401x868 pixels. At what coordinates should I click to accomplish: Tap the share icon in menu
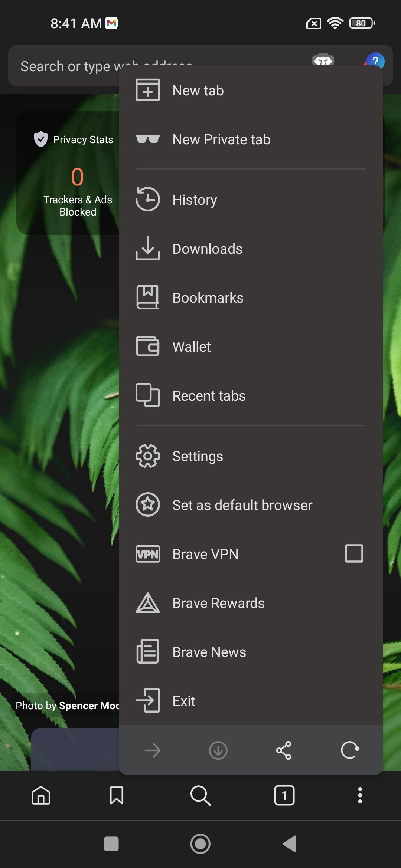[284, 750]
